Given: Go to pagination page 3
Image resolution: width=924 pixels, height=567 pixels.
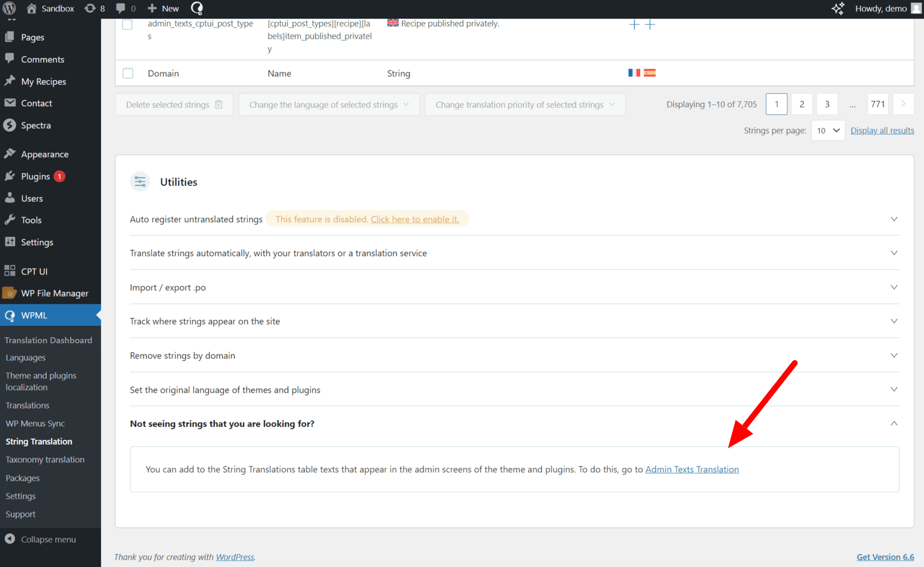Looking at the screenshot, I should (x=827, y=104).
